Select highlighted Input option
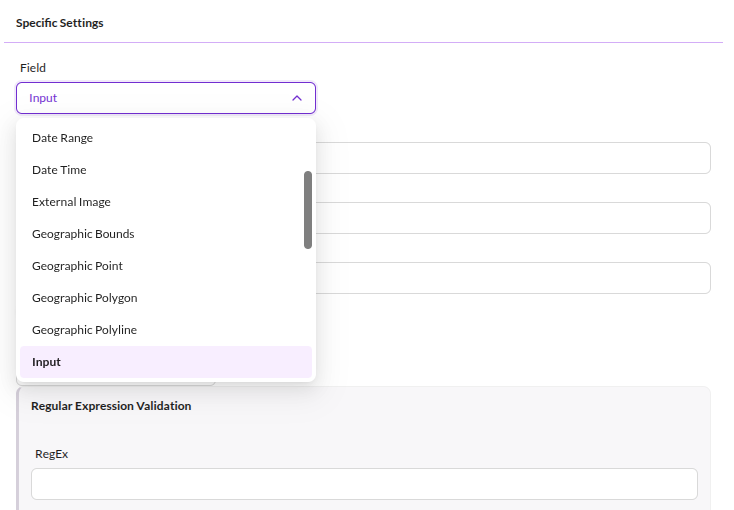734x510 pixels. tap(166, 362)
